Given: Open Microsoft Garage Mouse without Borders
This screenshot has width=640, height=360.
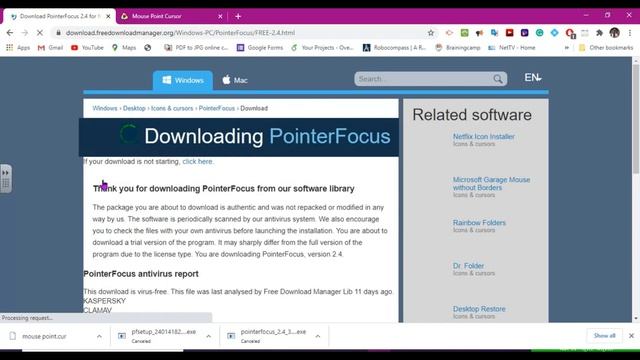Looking at the screenshot, I should 491,184.
